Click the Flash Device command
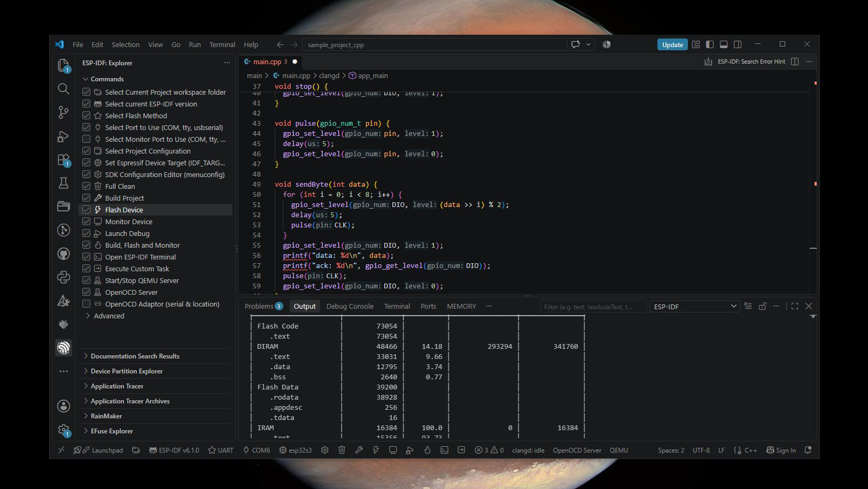The image size is (868, 489). coord(124,210)
